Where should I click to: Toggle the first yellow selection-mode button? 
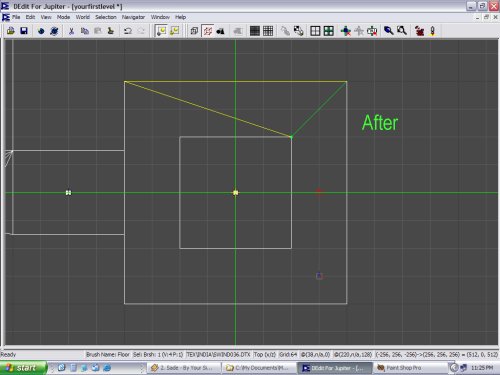tap(161, 31)
